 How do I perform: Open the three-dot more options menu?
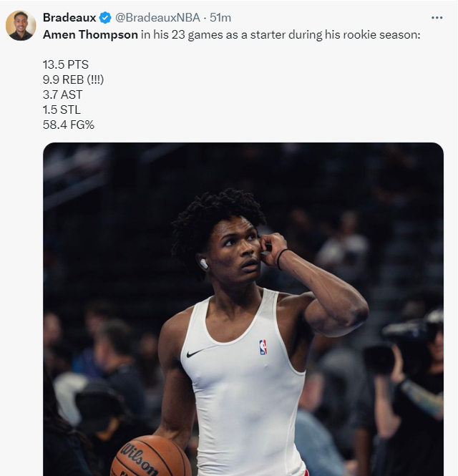(437, 17)
